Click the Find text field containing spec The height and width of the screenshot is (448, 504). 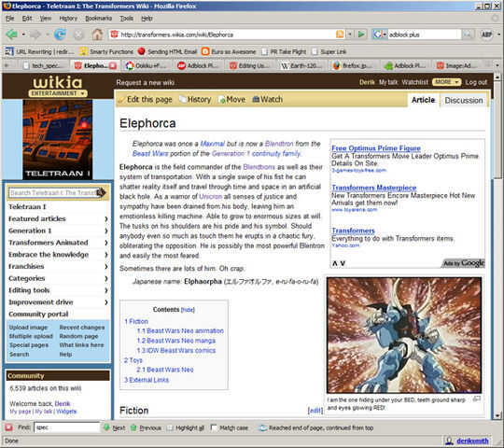click(66, 427)
